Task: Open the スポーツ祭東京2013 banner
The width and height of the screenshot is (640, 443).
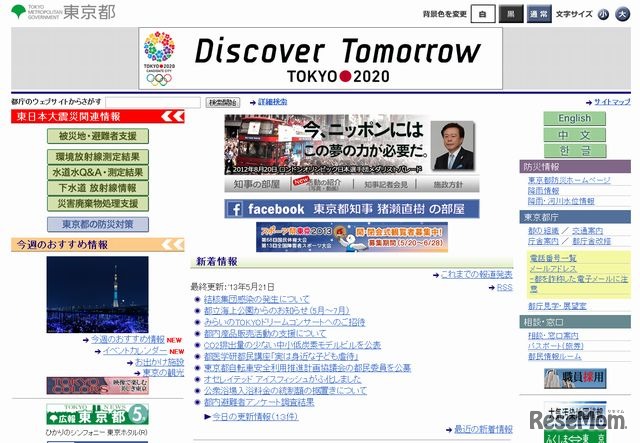Action: pyautogui.click(x=352, y=237)
